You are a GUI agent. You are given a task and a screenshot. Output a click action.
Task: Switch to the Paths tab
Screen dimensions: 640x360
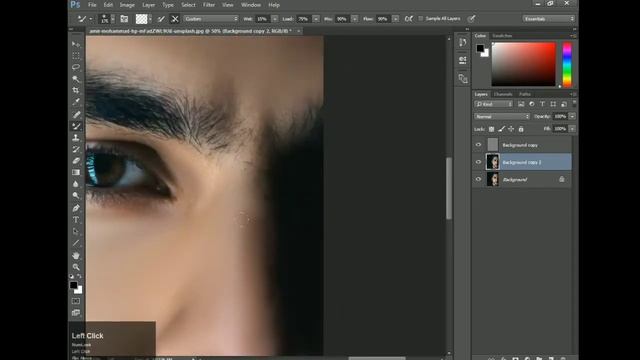(x=525, y=94)
